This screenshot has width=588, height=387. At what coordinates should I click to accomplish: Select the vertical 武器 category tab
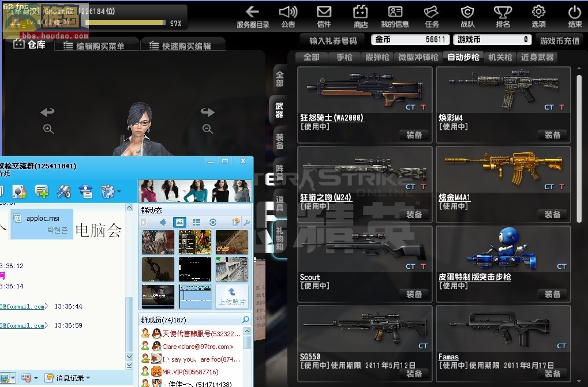(x=279, y=110)
